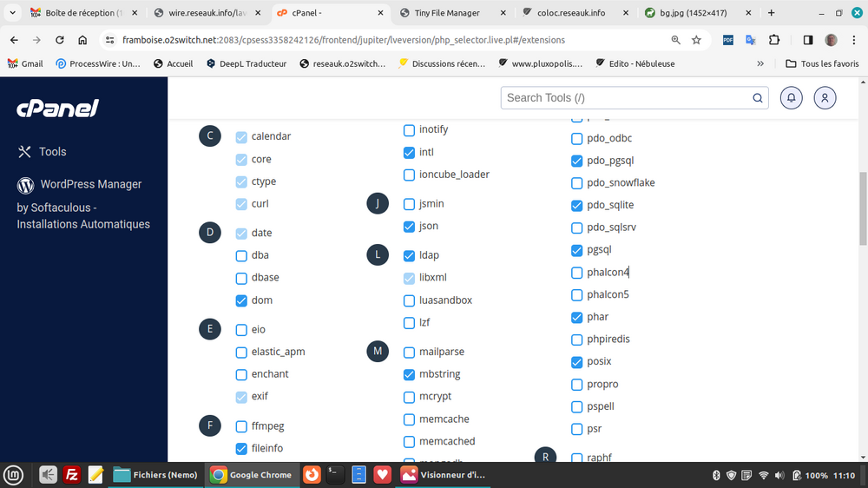Open the Edito - Nébuleuse bookmark
This screenshot has width=868, height=488.
[635, 63]
